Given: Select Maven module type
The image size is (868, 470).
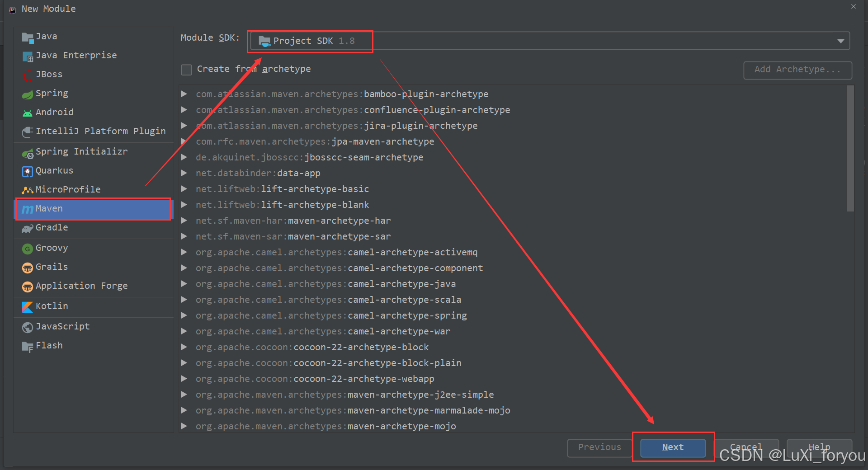Looking at the screenshot, I should [x=94, y=209].
